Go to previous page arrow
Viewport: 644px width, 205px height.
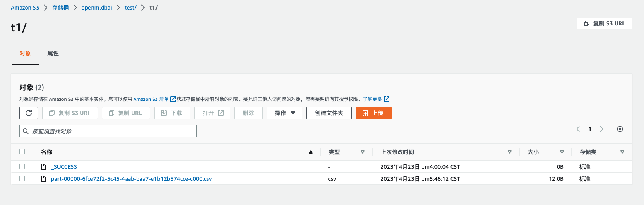coord(578,129)
